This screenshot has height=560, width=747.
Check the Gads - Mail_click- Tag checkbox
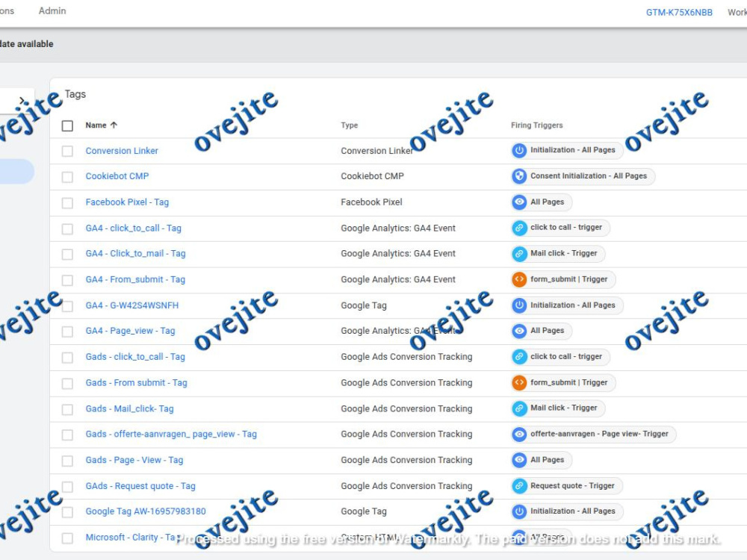tap(68, 409)
